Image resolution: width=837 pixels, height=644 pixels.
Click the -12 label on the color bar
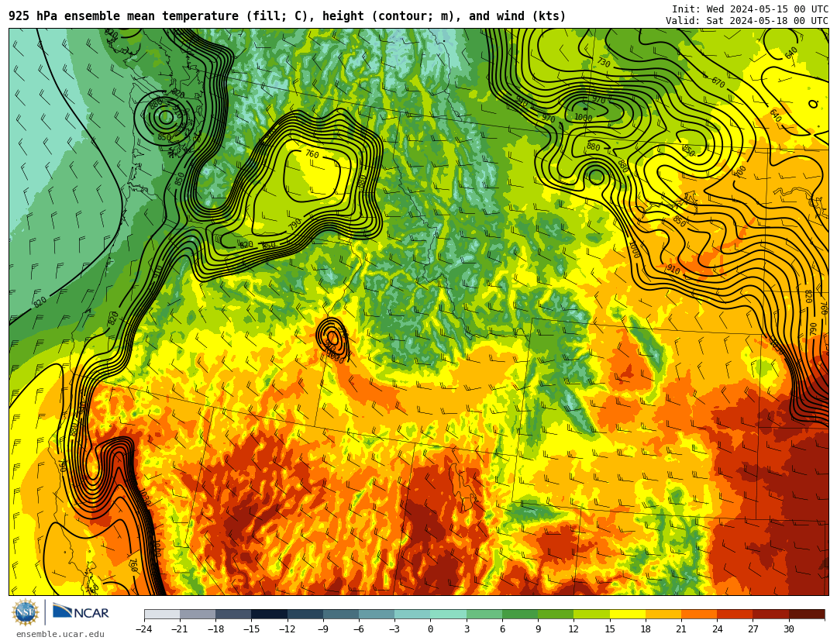pos(288,629)
